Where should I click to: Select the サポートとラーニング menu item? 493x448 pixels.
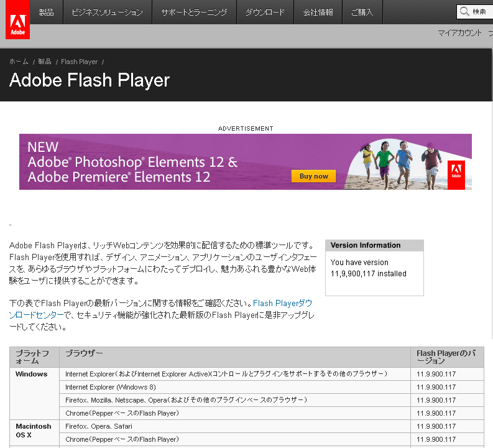pos(194,12)
